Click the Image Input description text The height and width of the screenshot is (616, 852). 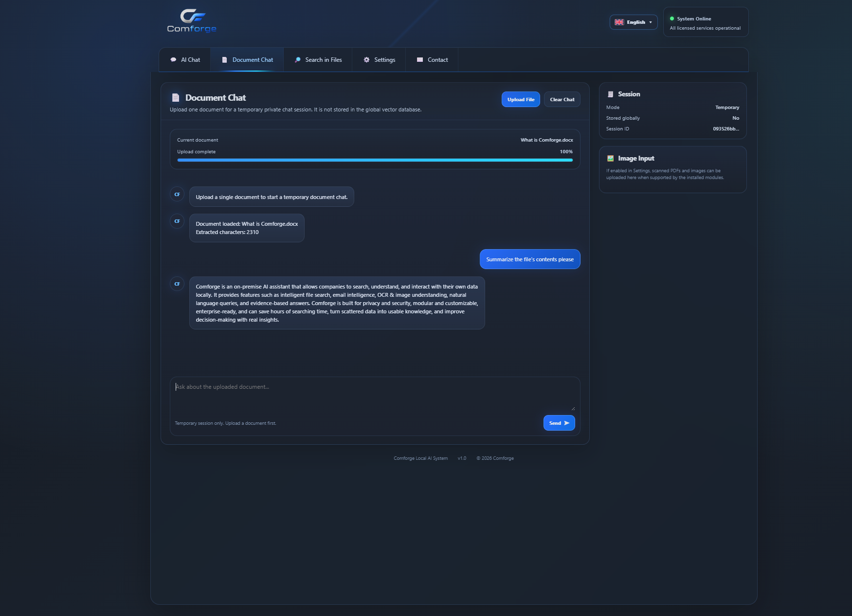[x=665, y=174]
